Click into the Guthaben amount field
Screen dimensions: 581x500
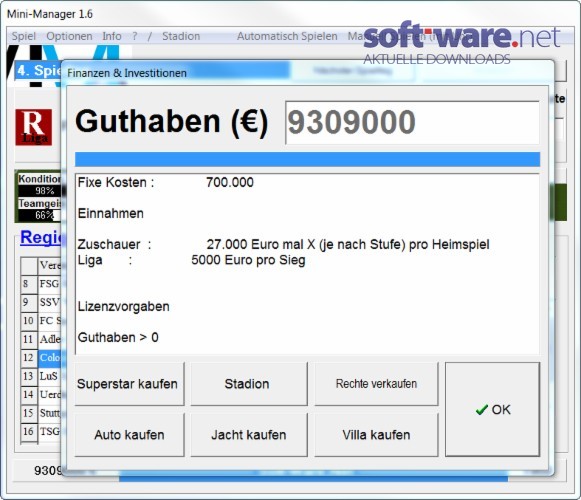coord(412,123)
